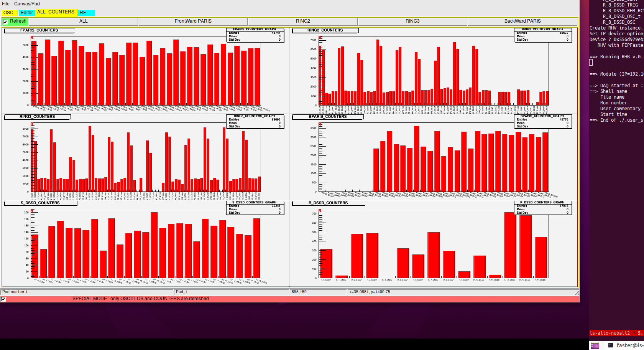This screenshot has width=644, height=350.
Task: Show BackWard PARIS counters
Action: click(x=522, y=21)
